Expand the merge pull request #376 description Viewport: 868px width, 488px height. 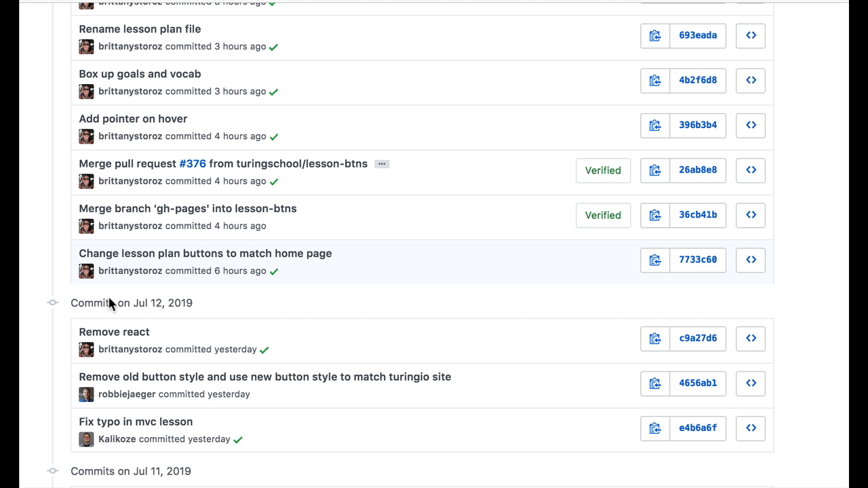coord(382,164)
